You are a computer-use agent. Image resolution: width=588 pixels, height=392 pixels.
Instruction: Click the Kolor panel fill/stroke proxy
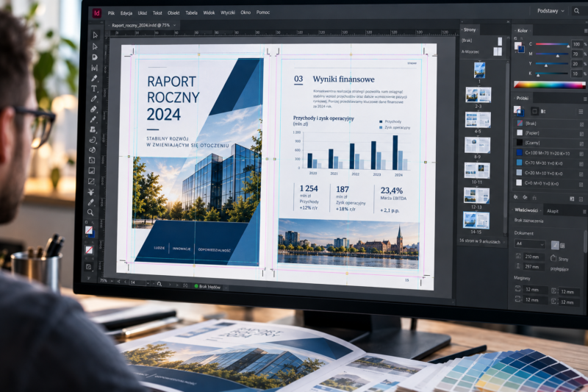(520, 47)
